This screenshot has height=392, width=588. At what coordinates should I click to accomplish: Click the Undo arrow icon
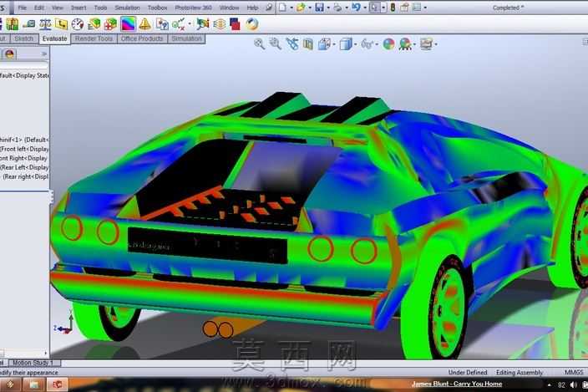click(356, 8)
